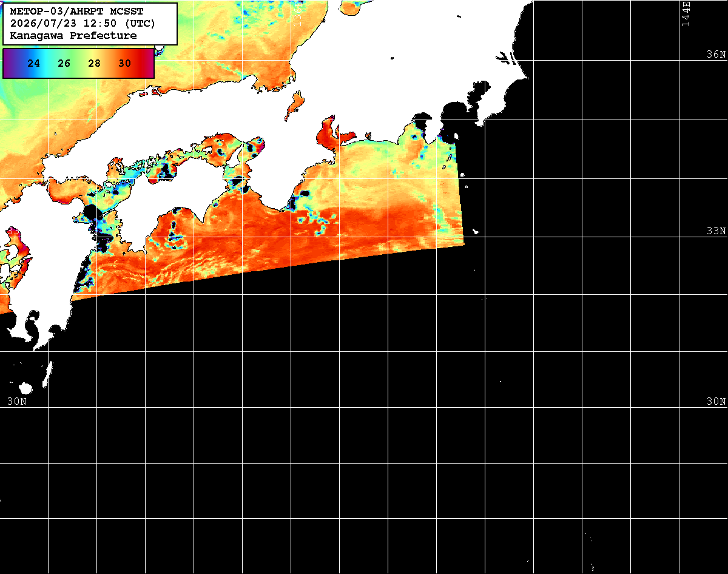This screenshot has height=574, width=728.
Task: Click the 144E longitude label
Action: (686, 13)
